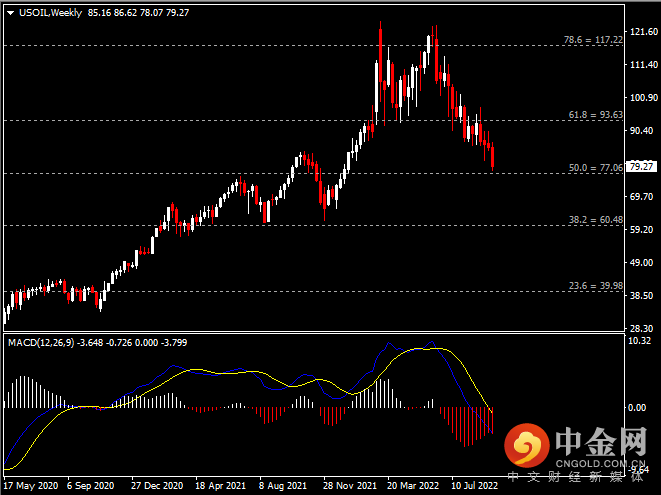This screenshot has height=495, width=661.
Task: Click the 38.50 price axis value
Action: coord(641,296)
